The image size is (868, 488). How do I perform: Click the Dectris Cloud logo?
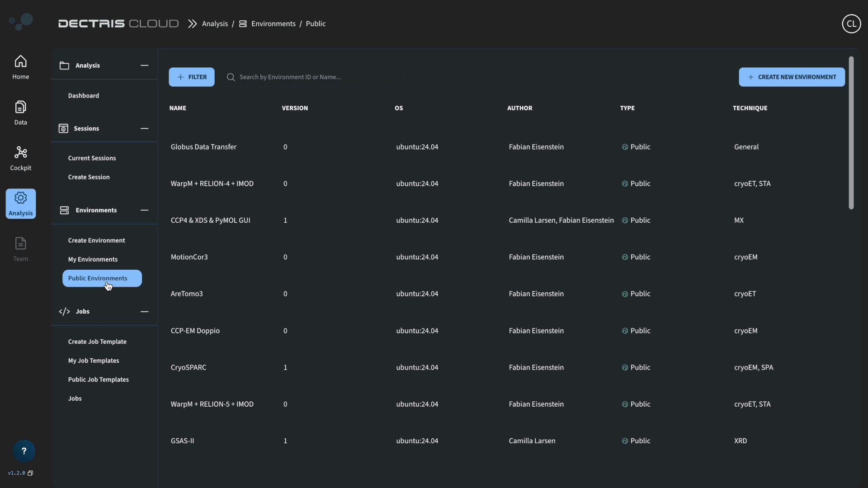click(x=118, y=23)
